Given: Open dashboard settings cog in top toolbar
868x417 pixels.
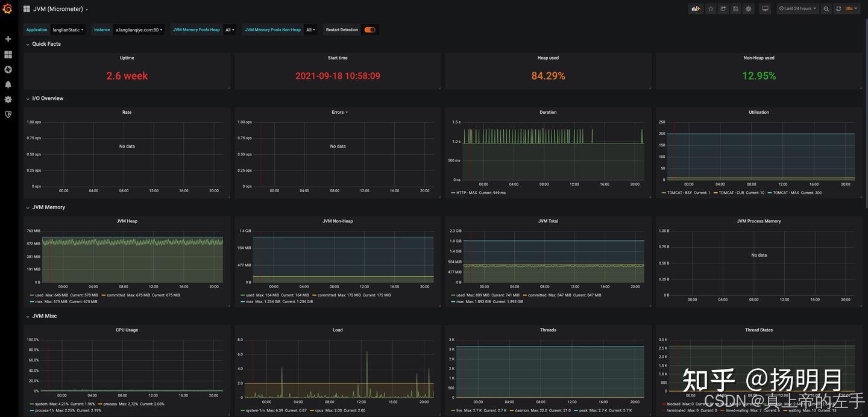Looking at the screenshot, I should tap(749, 8).
